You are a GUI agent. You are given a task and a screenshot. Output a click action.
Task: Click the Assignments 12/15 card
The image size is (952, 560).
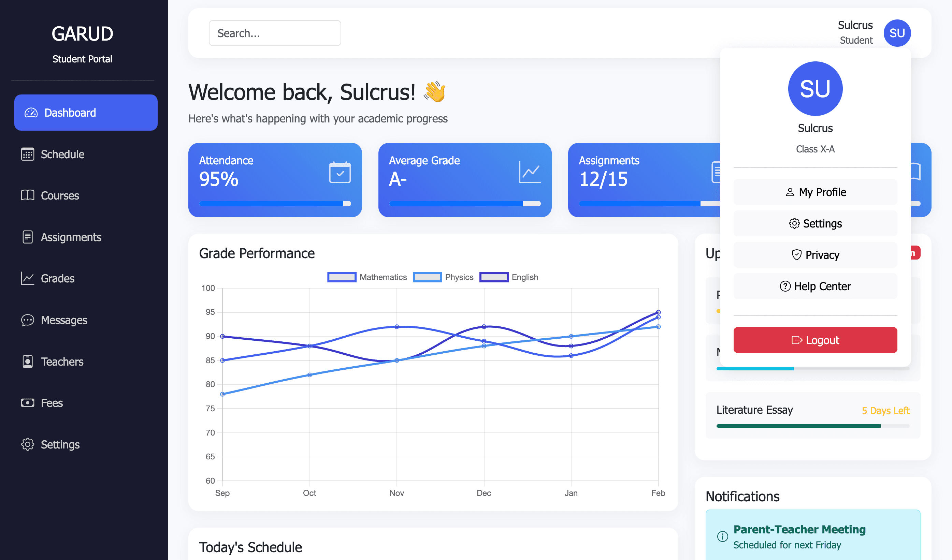point(644,180)
